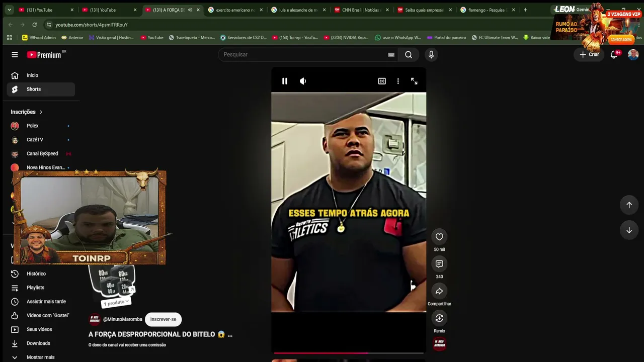Image resolution: width=644 pixels, height=362 pixels.
Task: Switch to the CNN Brasil tab
Action: coord(362,10)
